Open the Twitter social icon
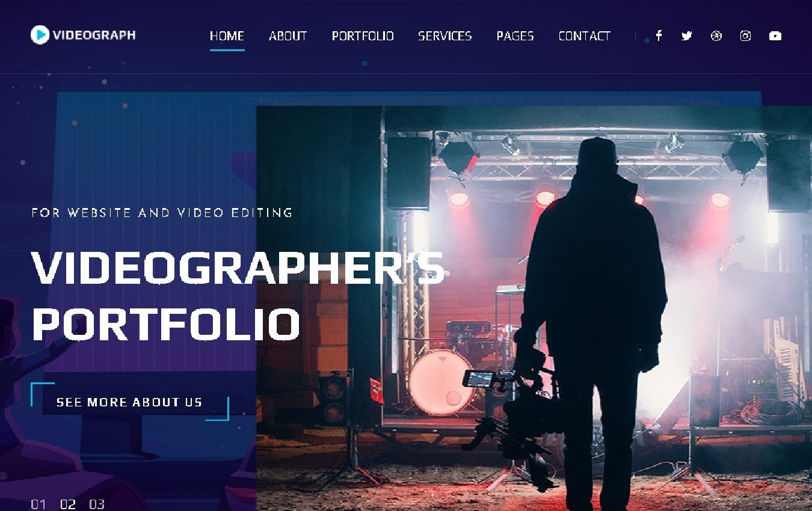812x511 pixels. coord(687,36)
